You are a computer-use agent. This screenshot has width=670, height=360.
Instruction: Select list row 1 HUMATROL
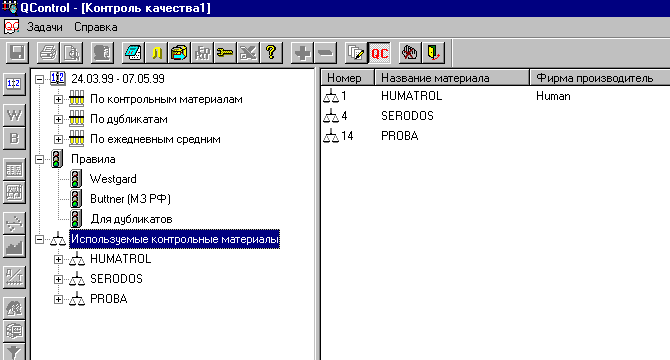496,96
